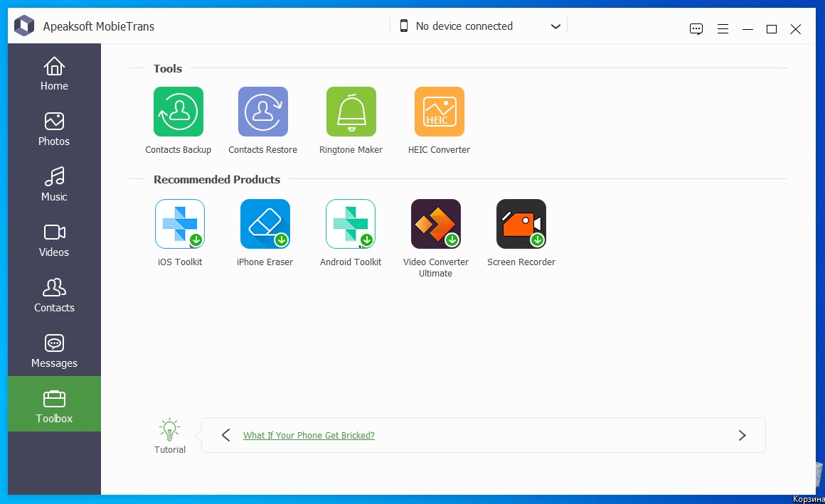Start the HEIC Converter tool

coord(440,112)
